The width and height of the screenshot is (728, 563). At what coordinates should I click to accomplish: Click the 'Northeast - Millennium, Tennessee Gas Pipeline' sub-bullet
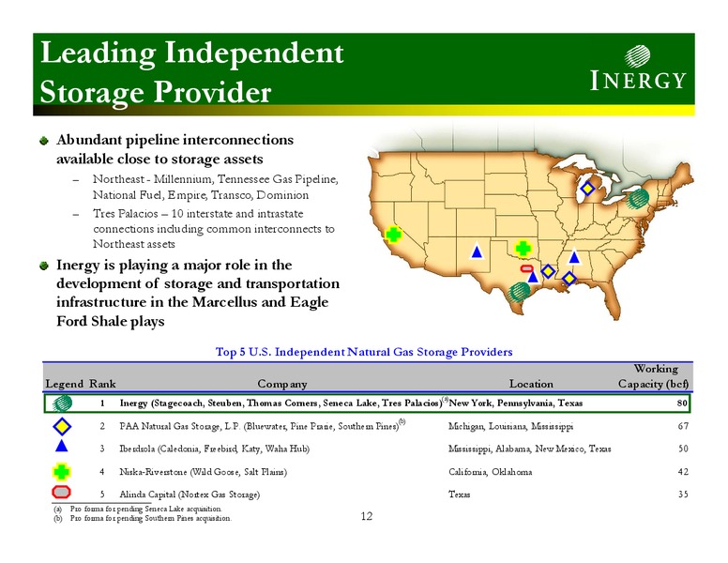pyautogui.click(x=216, y=187)
